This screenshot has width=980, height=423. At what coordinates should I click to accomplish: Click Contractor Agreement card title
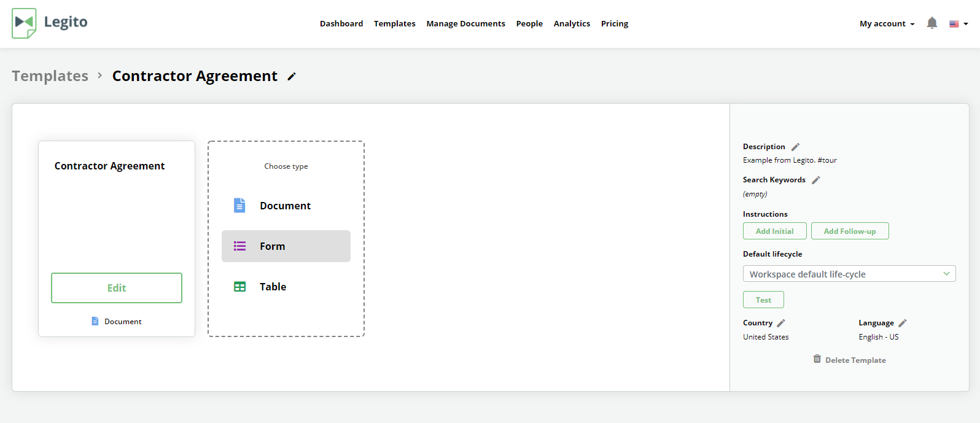[x=109, y=166]
